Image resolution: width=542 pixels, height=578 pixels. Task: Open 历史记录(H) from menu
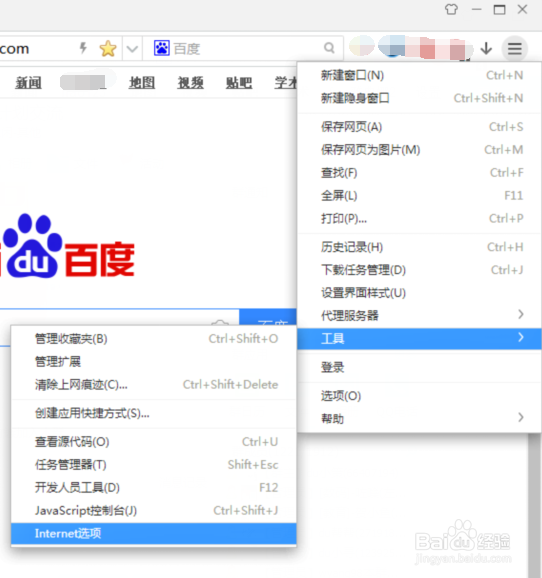click(419, 247)
